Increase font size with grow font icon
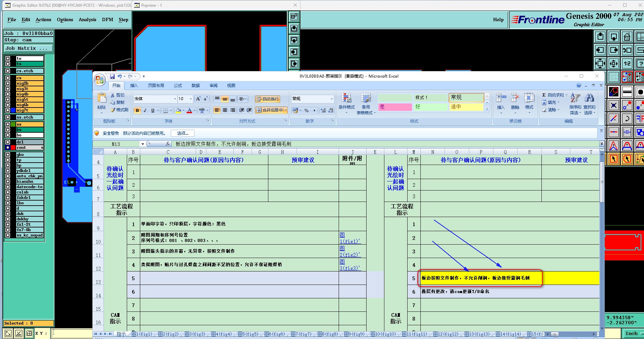The image size is (644, 339). pos(198,99)
